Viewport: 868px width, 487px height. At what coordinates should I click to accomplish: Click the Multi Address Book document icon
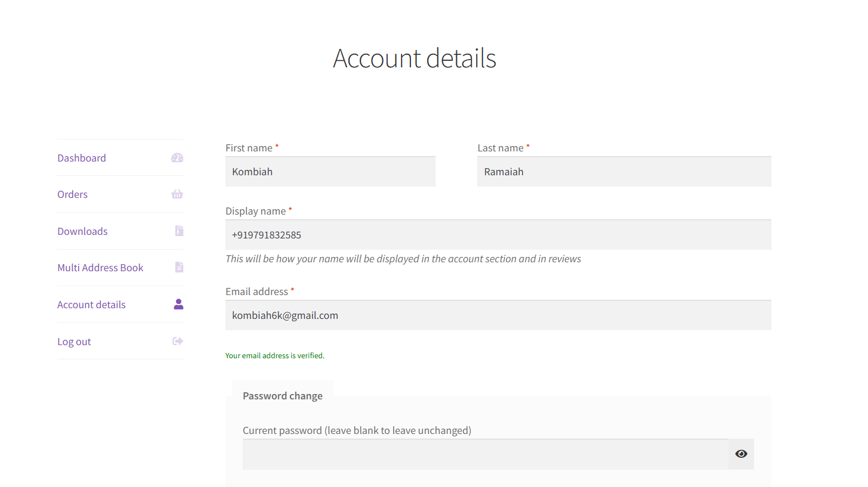point(179,268)
